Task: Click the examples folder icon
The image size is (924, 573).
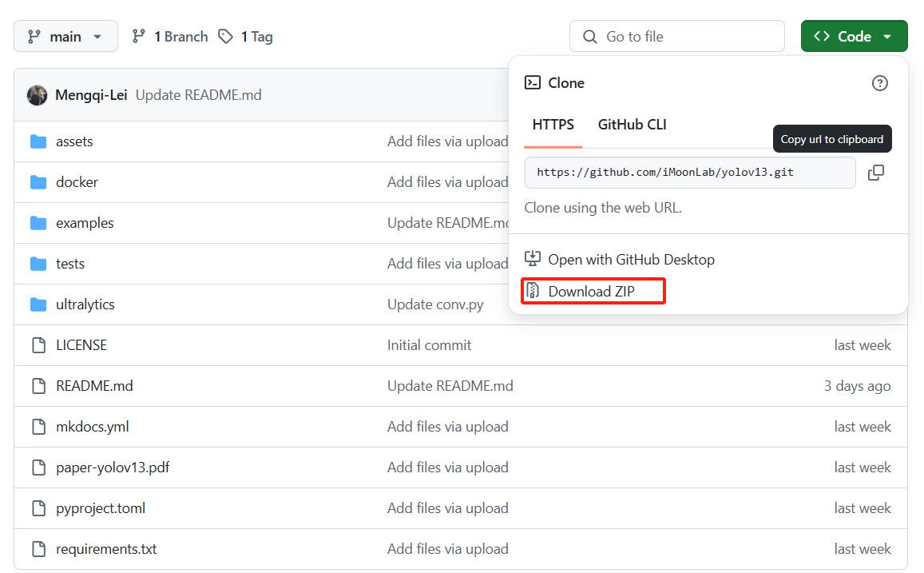Action: 38,223
